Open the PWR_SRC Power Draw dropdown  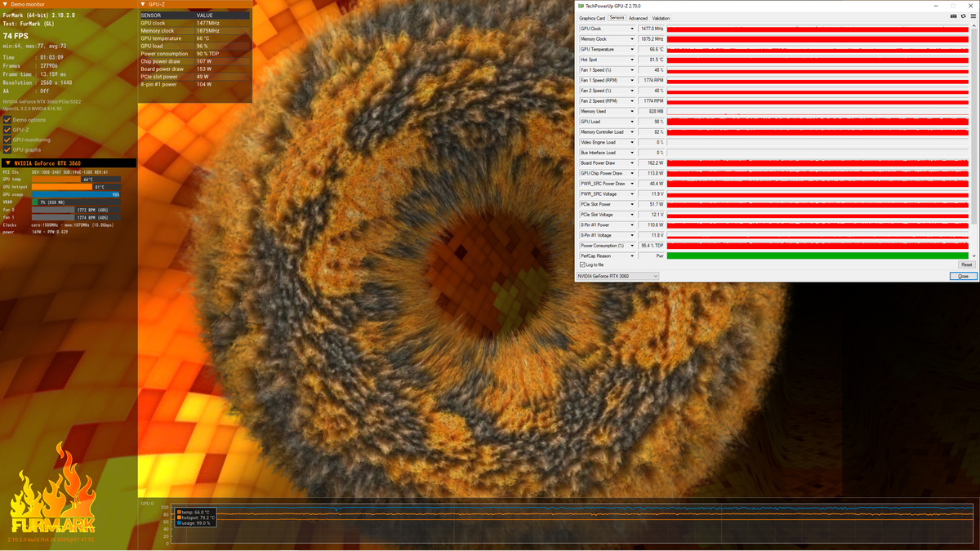631,184
